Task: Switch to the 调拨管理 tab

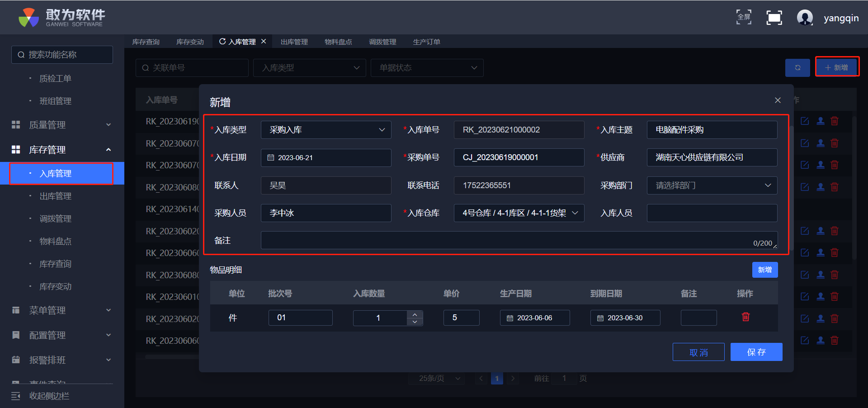Action: (382, 42)
